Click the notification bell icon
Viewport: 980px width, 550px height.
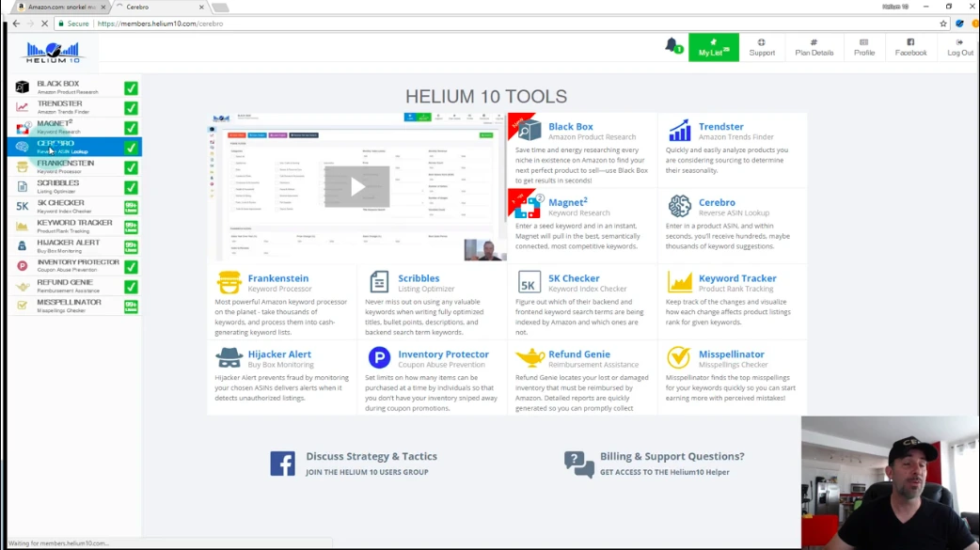(672, 46)
